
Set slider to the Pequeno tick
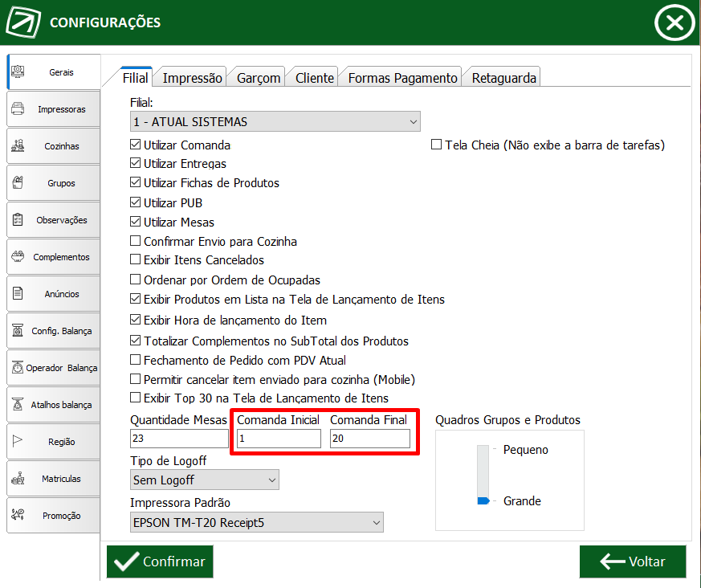[x=495, y=449]
